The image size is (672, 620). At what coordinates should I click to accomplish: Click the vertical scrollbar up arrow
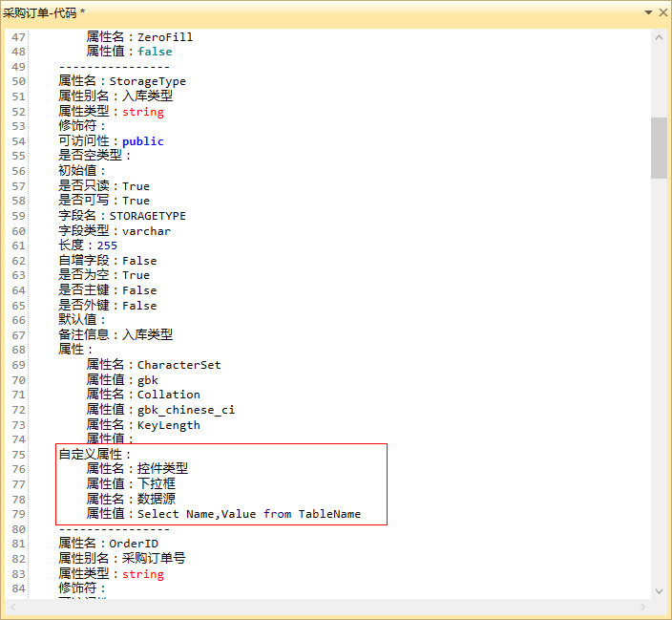659,36
